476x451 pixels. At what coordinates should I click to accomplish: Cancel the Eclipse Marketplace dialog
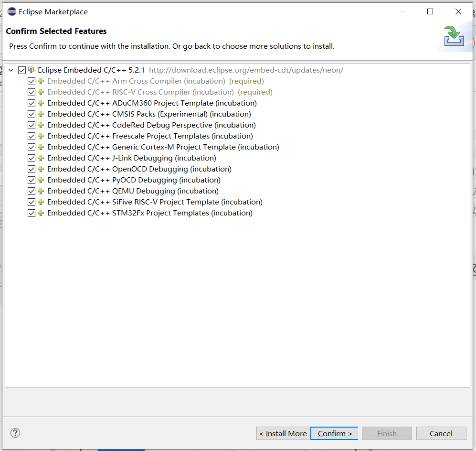pos(441,433)
